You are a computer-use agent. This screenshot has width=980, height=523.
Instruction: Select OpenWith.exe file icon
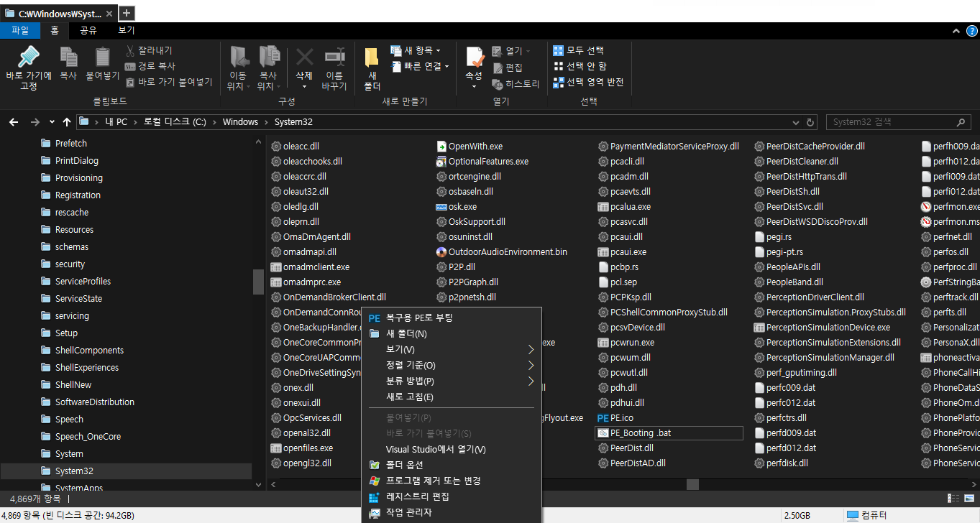coord(441,146)
